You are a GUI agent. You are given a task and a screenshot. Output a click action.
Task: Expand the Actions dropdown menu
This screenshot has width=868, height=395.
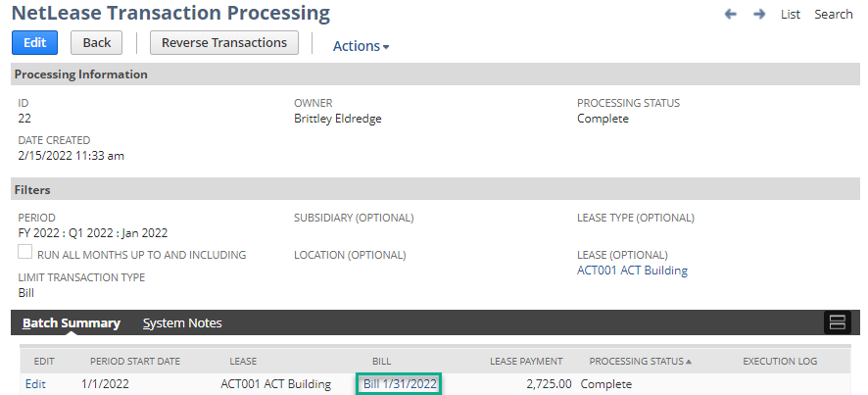pos(361,46)
